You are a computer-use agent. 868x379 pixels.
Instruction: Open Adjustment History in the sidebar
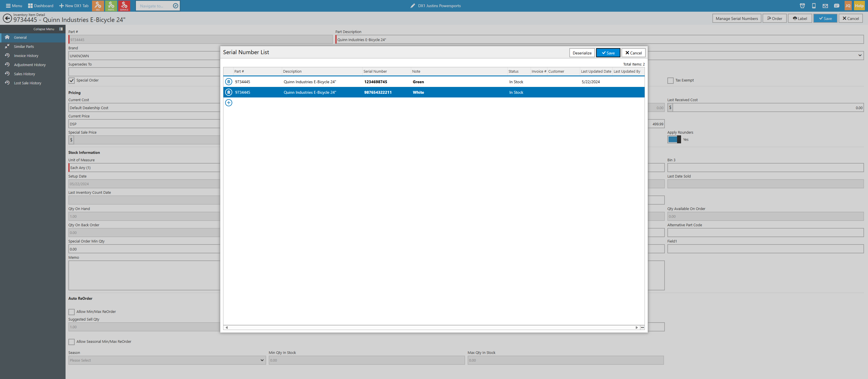[33, 65]
